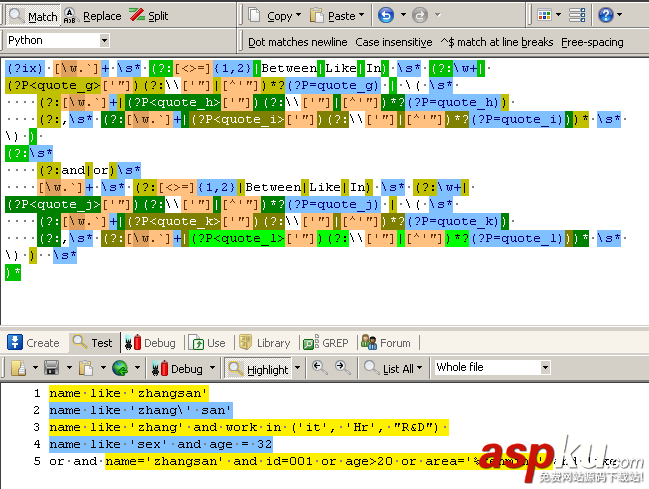The height and width of the screenshot is (489, 649).
Task: Open the Library tab
Action: click(x=264, y=343)
